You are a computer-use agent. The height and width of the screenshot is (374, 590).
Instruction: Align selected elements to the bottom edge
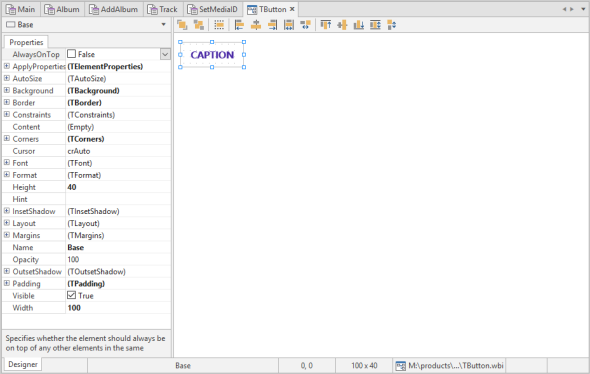pyautogui.click(x=359, y=25)
